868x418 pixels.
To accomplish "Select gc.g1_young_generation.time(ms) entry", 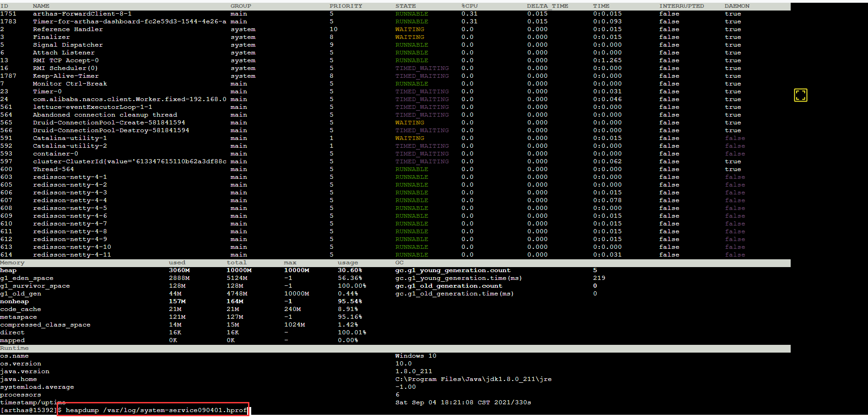I will click(458, 278).
